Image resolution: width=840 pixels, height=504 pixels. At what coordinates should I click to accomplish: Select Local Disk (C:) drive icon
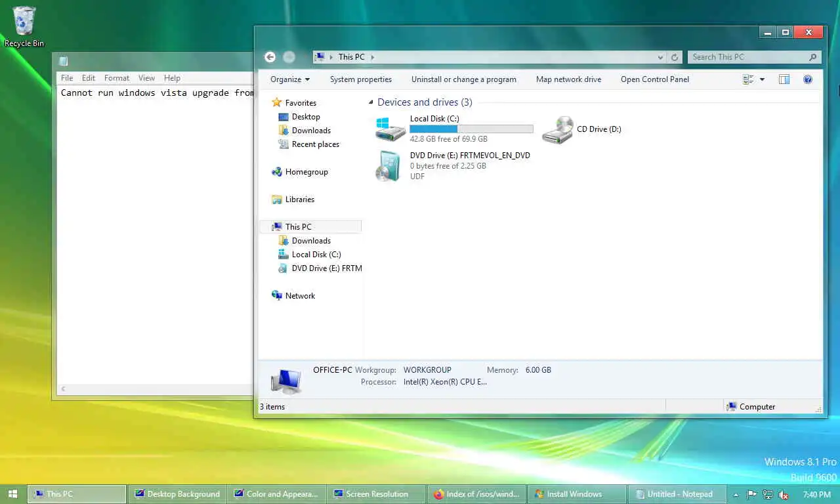[390, 129]
